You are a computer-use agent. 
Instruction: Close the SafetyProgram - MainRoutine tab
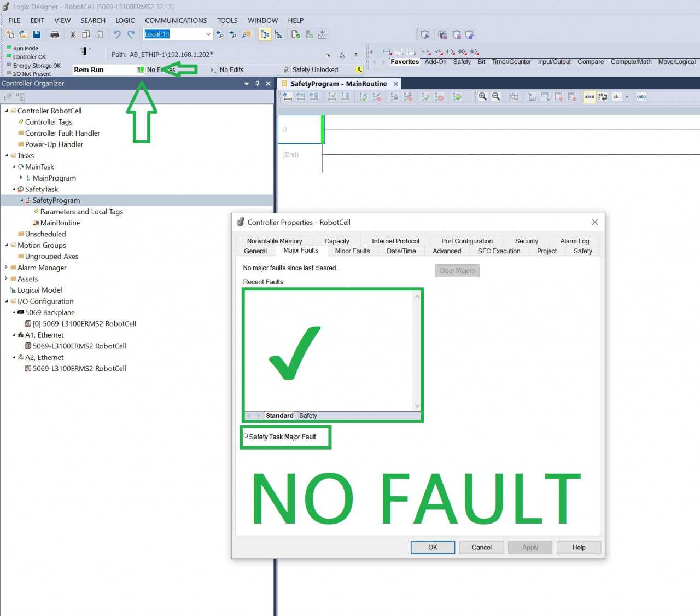[396, 84]
